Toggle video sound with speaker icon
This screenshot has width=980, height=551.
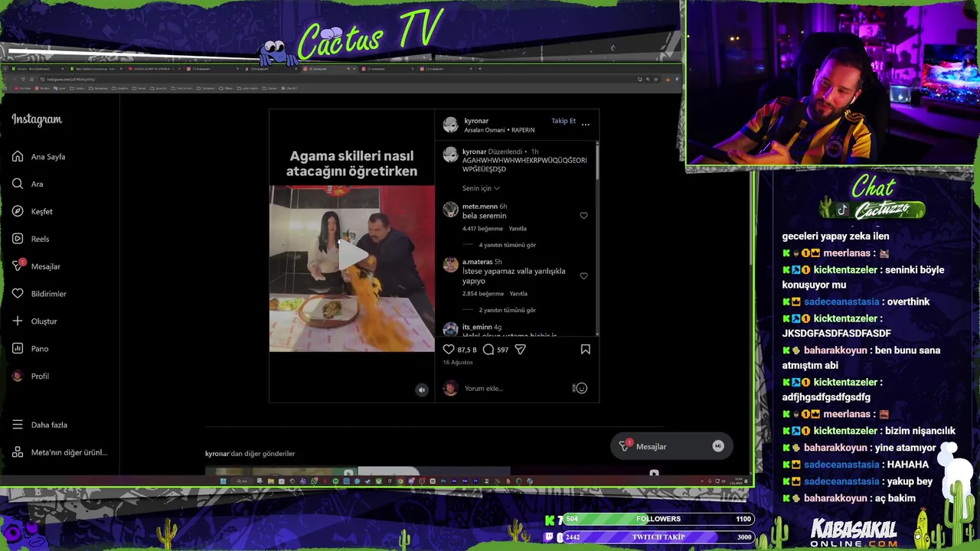click(x=421, y=390)
